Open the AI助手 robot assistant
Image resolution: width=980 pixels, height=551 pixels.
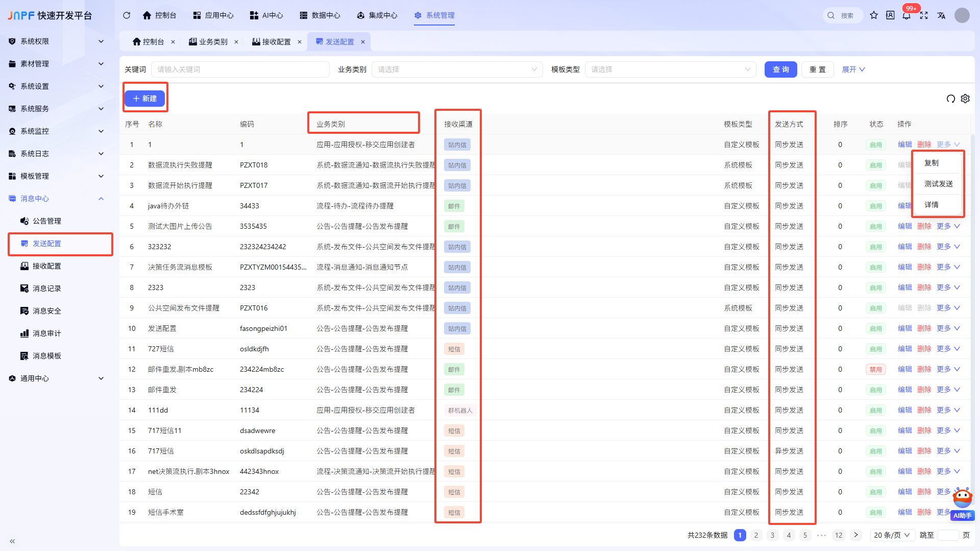[963, 504]
